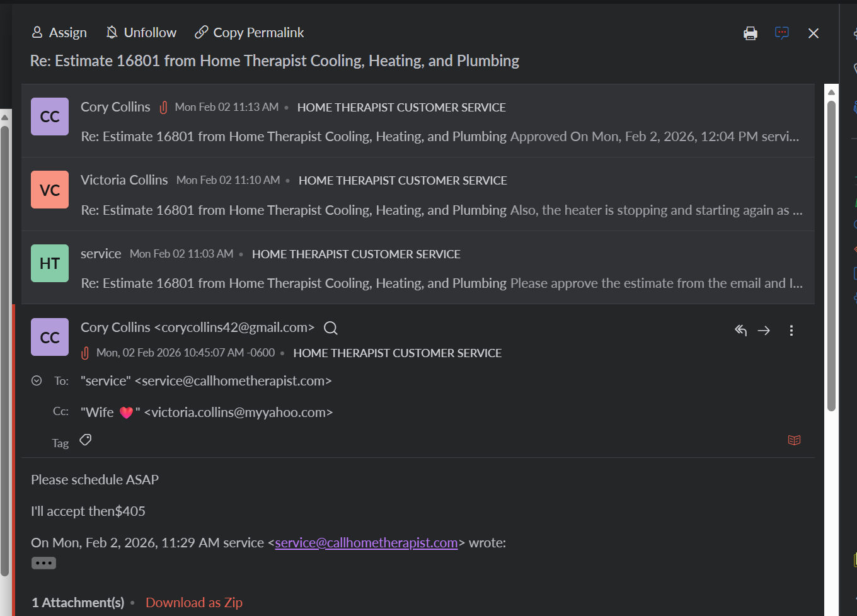Click the reply all arrow icon
This screenshot has width=857, height=616.
[x=740, y=330]
